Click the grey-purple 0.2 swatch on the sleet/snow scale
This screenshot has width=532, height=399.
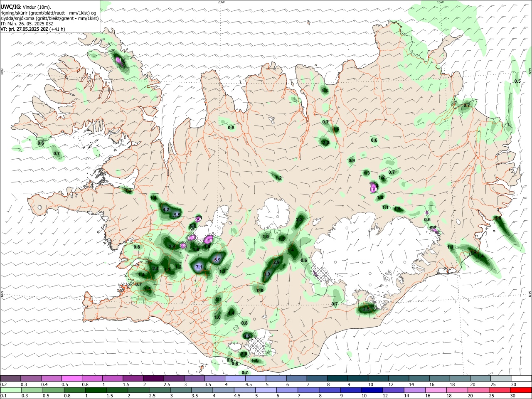click(x=11, y=379)
